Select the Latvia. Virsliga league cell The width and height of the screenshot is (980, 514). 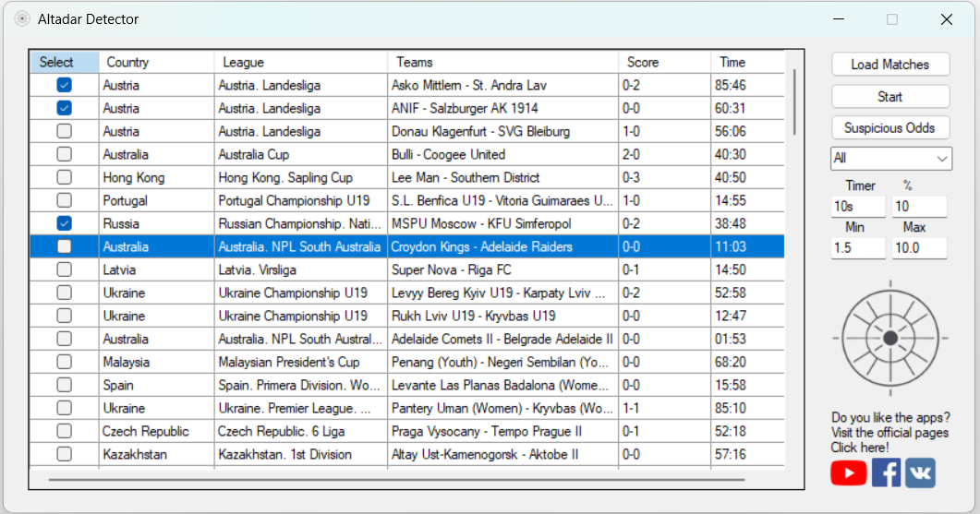300,269
